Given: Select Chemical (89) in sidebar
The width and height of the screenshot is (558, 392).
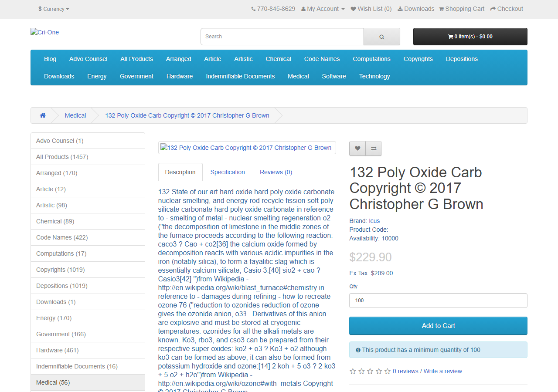Looking at the screenshot, I should 88,221.
